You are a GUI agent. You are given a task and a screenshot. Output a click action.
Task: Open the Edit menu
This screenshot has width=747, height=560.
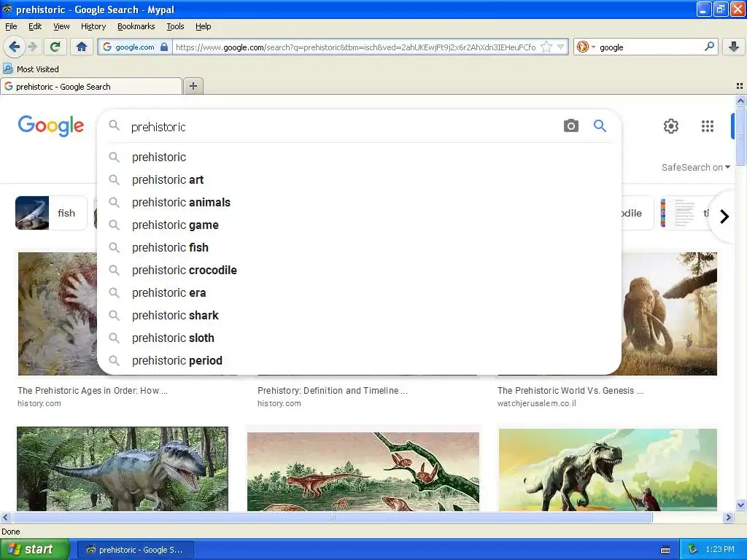point(35,26)
